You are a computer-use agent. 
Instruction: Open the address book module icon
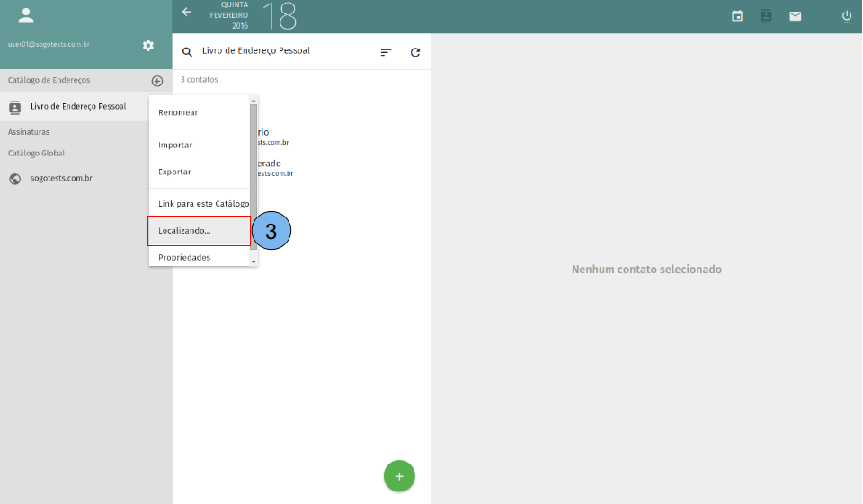click(x=766, y=16)
